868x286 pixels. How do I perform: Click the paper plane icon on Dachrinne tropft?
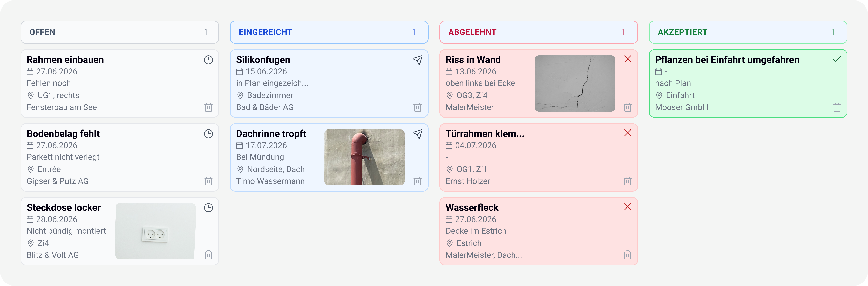click(x=417, y=134)
